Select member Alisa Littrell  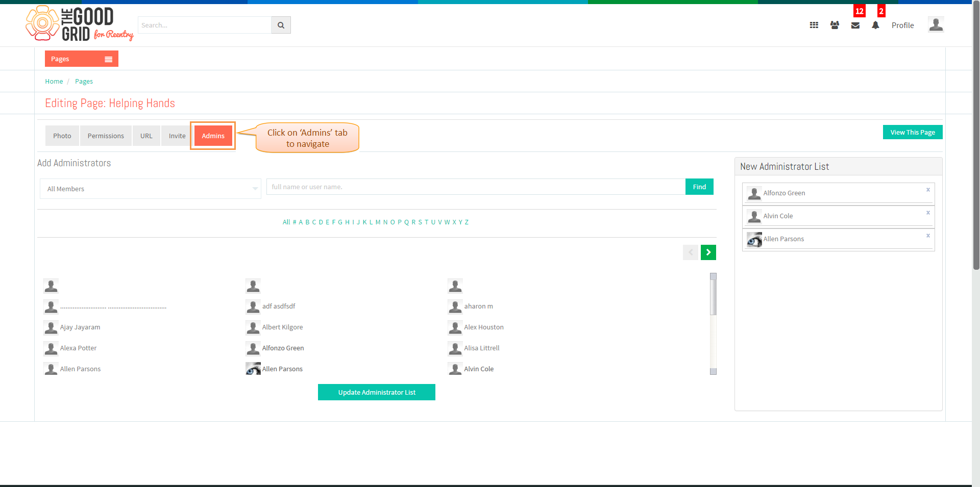(482, 348)
